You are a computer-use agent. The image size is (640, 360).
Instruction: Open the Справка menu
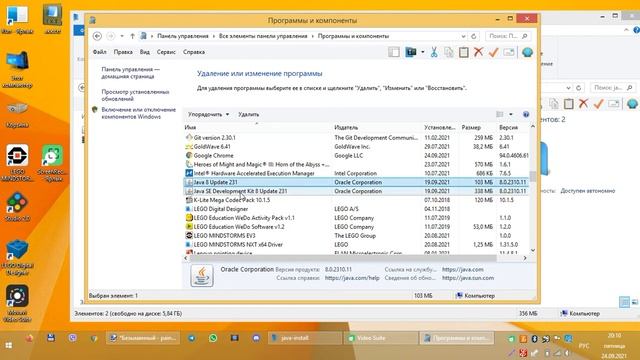click(194, 52)
